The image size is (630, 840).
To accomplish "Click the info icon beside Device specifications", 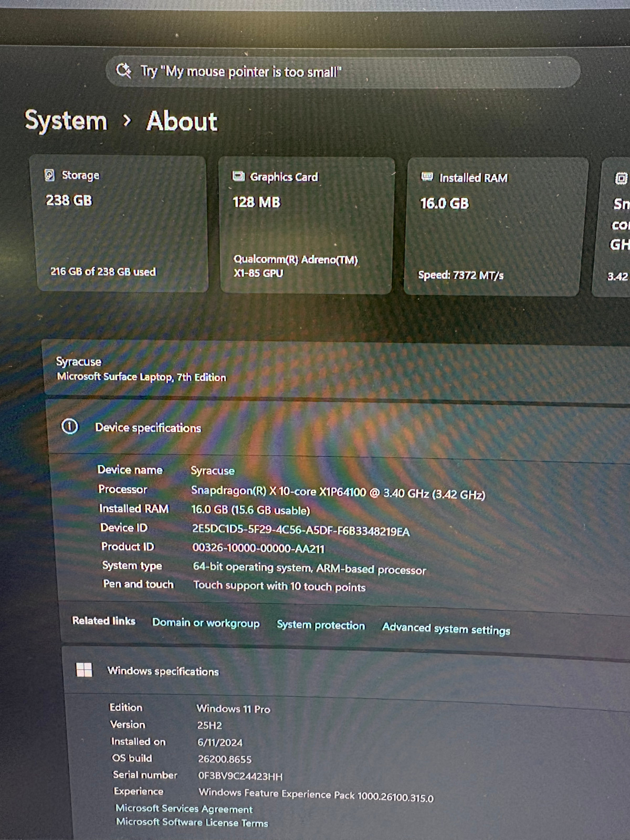I will 70,426.
